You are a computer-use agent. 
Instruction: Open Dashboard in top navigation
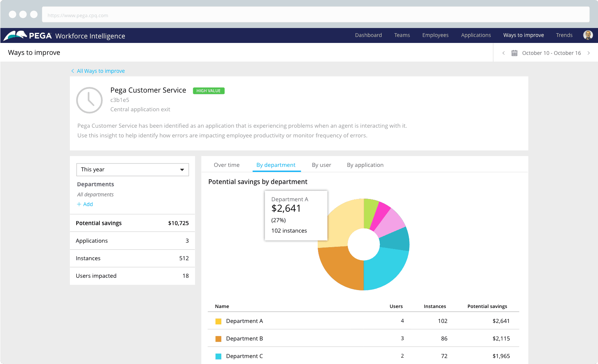(x=369, y=35)
